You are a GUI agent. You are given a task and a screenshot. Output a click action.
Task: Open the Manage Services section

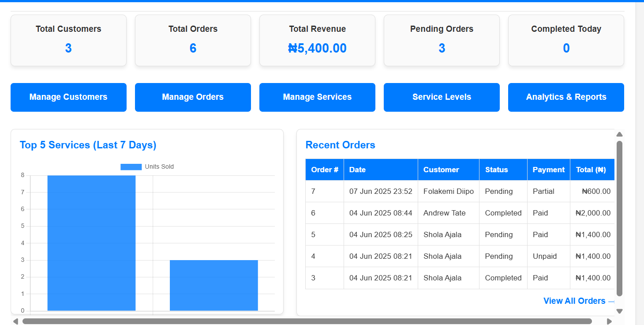coord(317,97)
